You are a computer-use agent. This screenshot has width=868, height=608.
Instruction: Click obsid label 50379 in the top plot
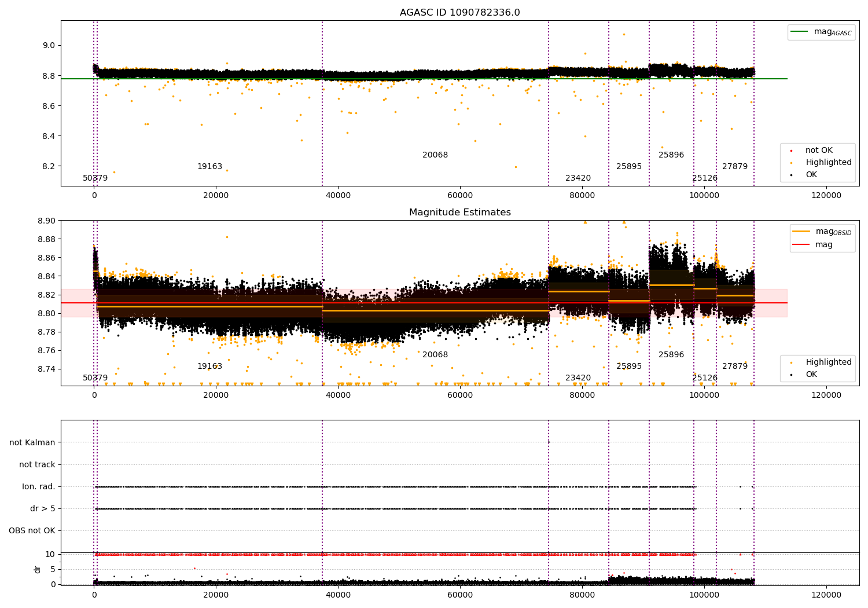point(95,178)
